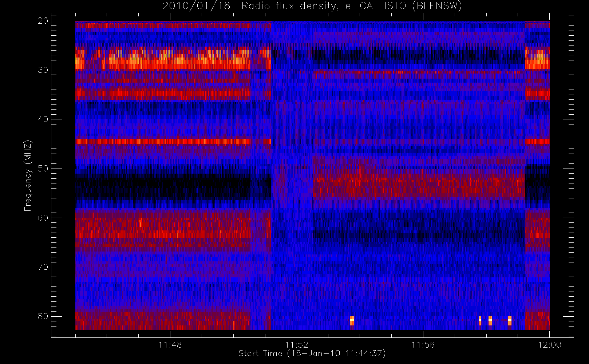Click the "40" frequency tick label
Viewport: 589px width, 364px height.
[43, 119]
